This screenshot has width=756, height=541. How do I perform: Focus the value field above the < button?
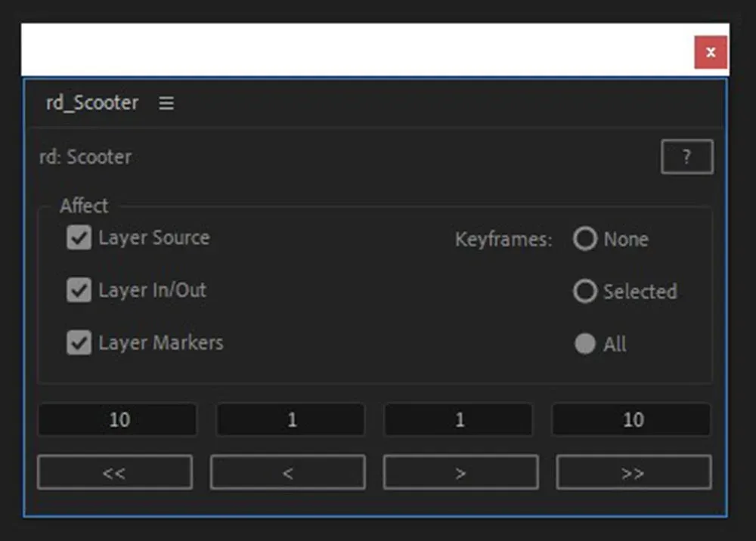click(290, 419)
